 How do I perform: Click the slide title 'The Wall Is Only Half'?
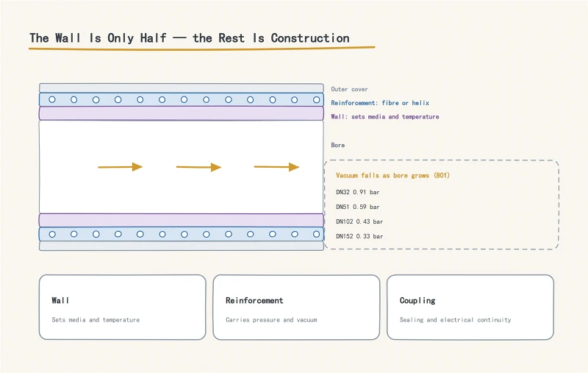coord(190,38)
